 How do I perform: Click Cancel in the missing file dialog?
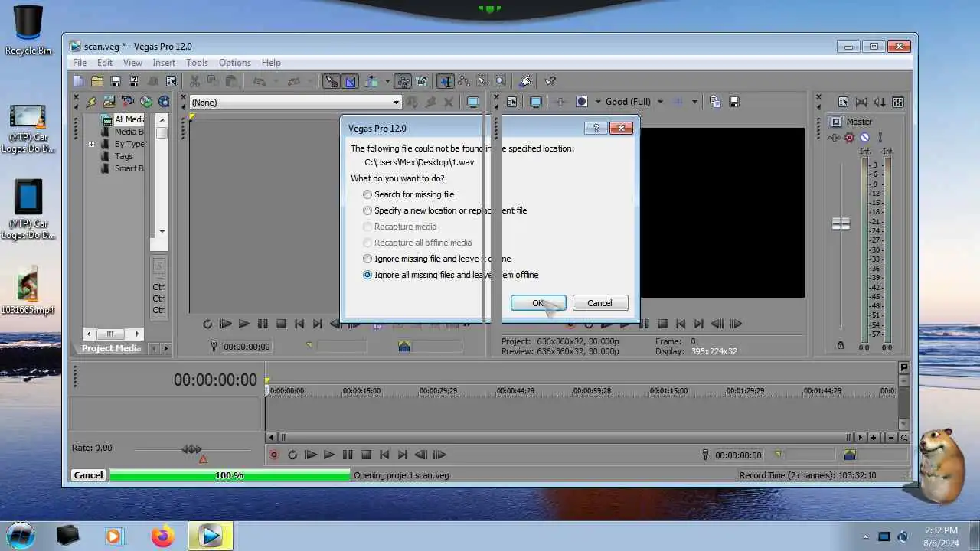click(x=599, y=303)
